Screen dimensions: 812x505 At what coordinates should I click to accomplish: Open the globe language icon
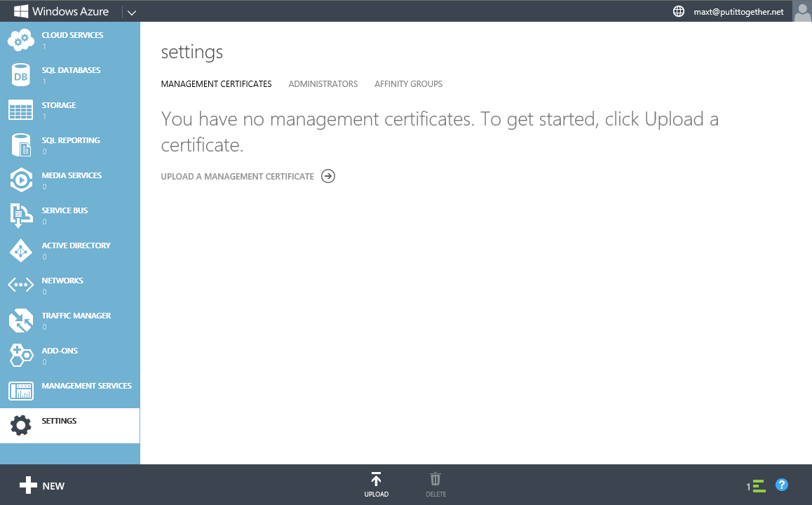point(678,11)
